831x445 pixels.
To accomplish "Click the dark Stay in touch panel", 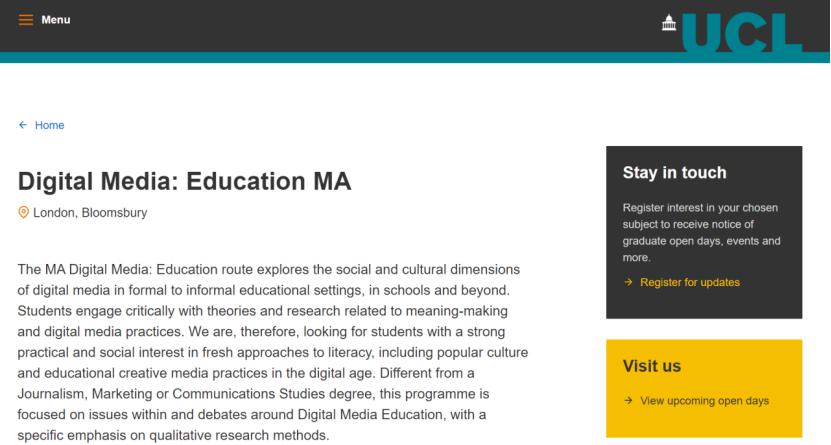I will pyautogui.click(x=704, y=233).
